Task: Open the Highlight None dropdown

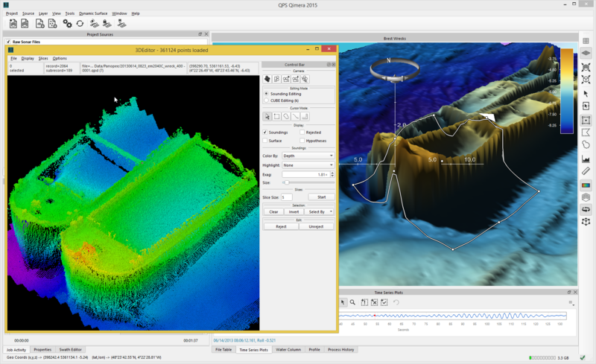Action: [308, 165]
